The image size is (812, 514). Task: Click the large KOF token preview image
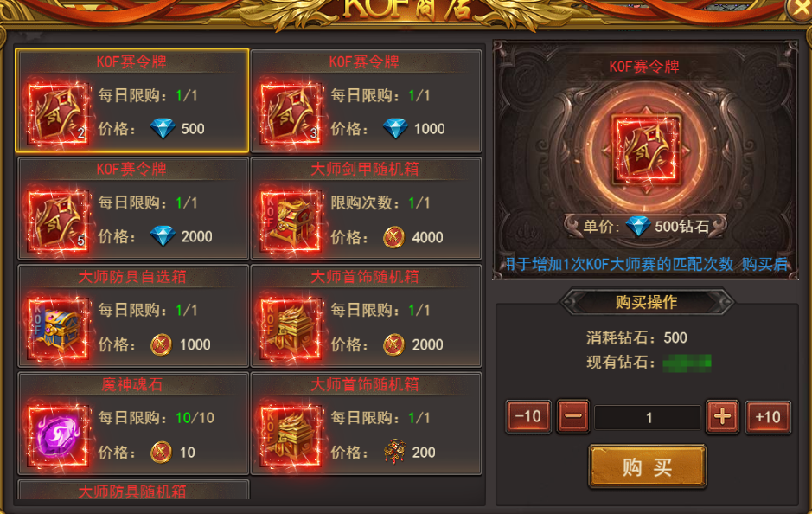tap(646, 151)
